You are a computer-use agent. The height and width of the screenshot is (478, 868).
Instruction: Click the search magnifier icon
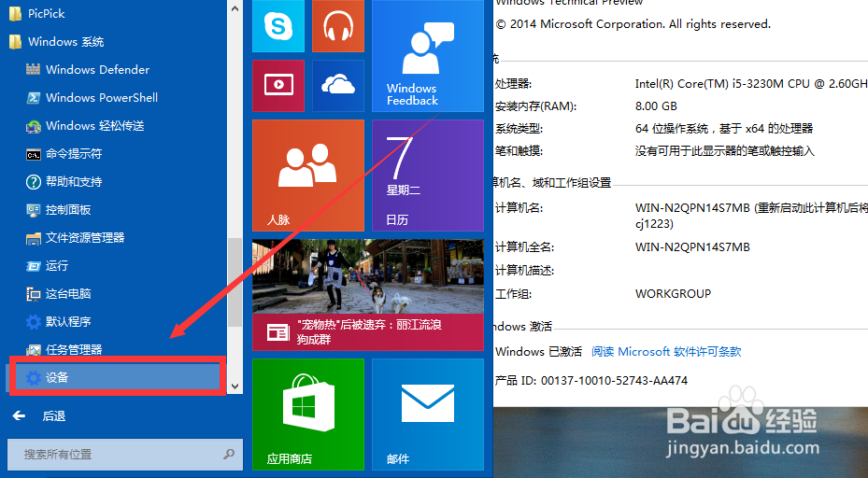tap(229, 455)
